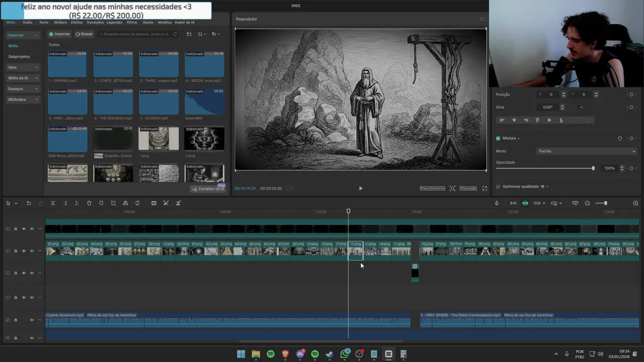
Task: Click the Proporção button under preview
Action: pos(468,189)
